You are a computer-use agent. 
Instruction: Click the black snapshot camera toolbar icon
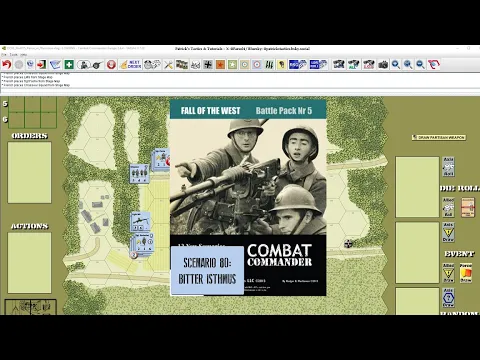383,64
